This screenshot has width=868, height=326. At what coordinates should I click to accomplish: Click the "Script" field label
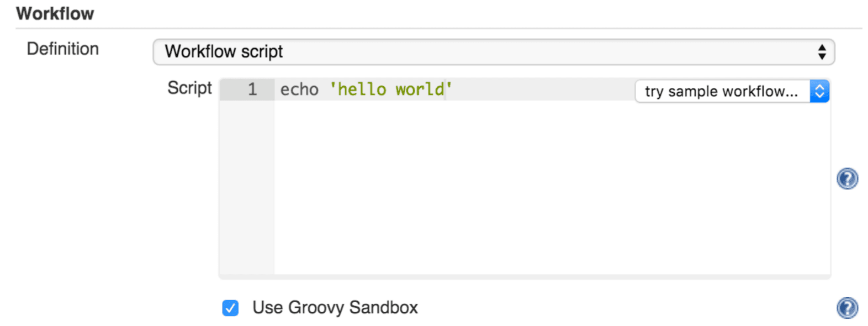tap(189, 88)
